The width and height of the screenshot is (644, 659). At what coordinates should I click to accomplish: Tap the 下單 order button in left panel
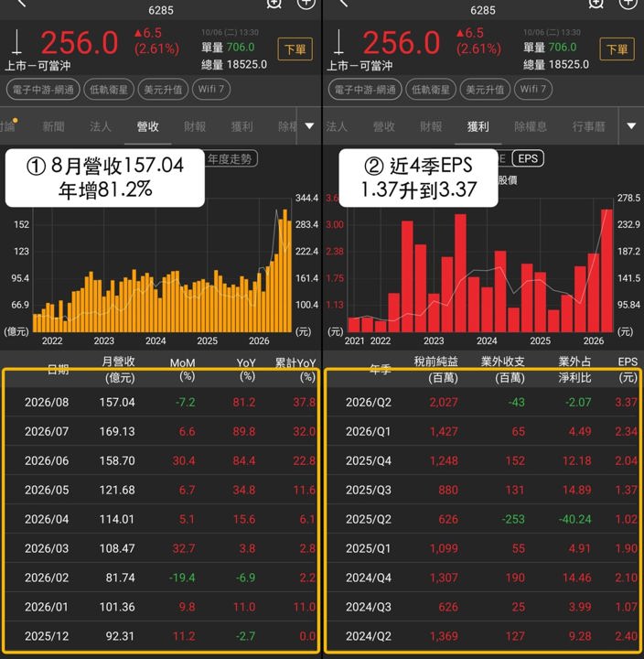tap(295, 49)
